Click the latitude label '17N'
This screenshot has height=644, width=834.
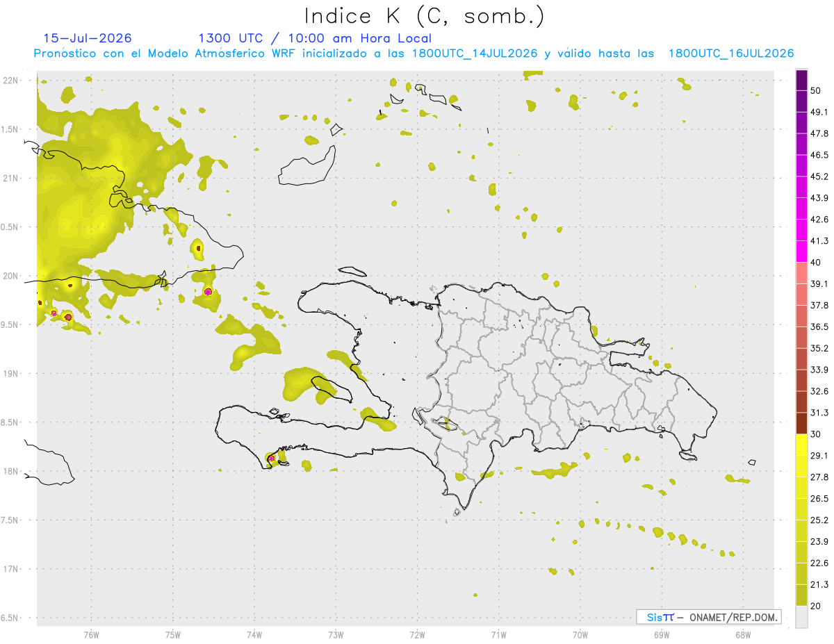[11, 569]
